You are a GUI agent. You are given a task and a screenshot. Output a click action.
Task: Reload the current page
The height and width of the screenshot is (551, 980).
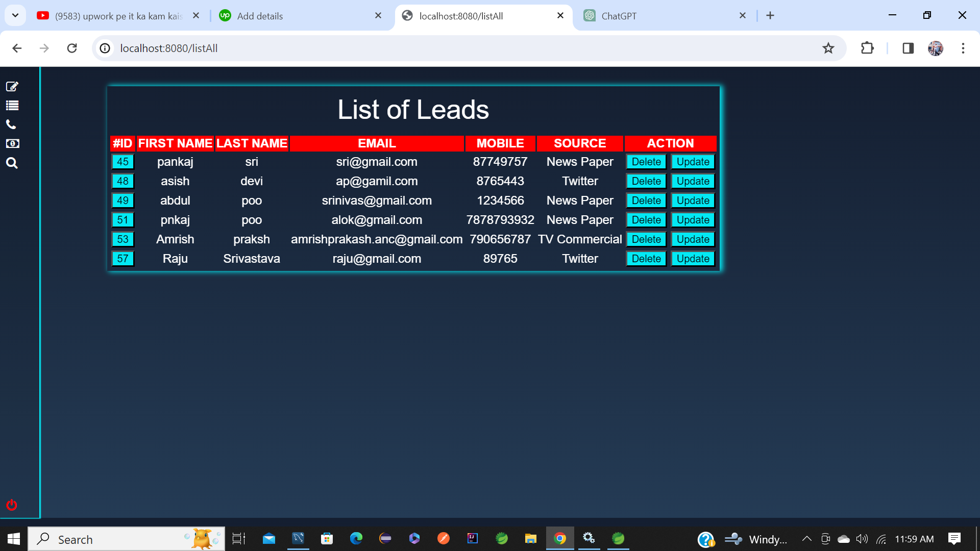[x=72, y=48]
